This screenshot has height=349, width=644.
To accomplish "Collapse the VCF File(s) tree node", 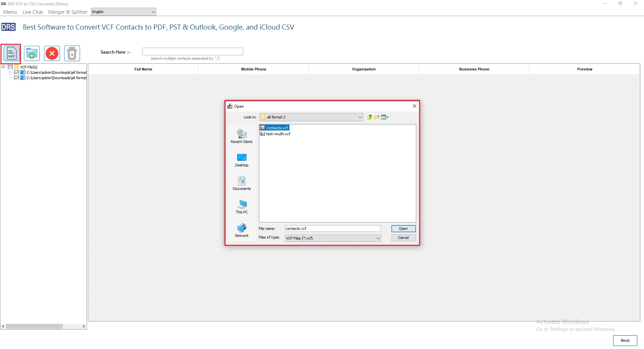I will click(3, 67).
